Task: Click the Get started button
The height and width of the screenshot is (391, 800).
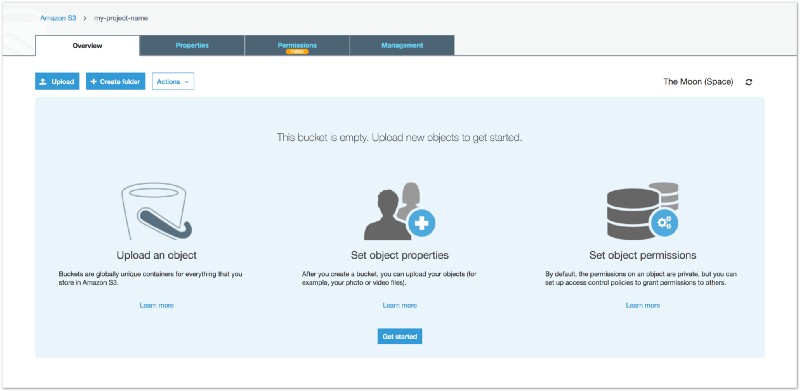Action: (399, 336)
